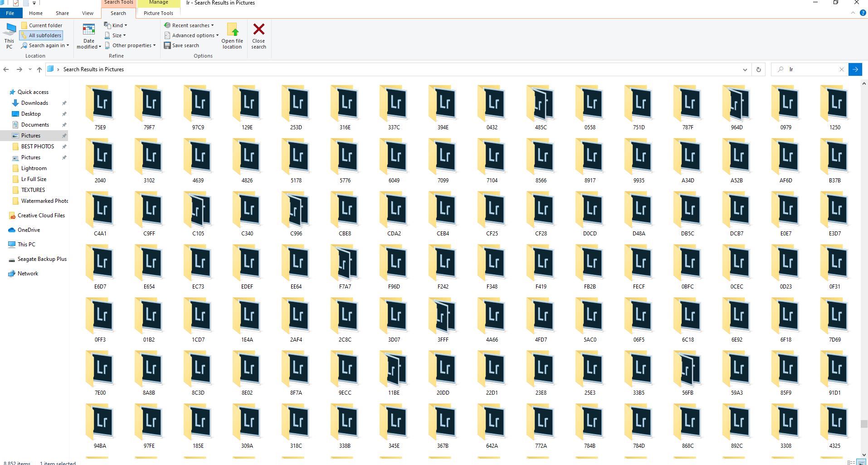Open the Advanced options dropdown

(x=191, y=35)
